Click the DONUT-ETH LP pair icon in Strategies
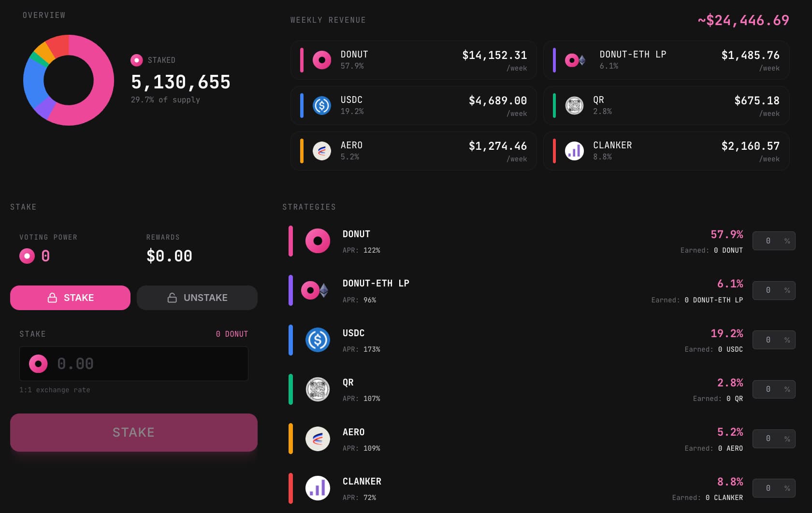812x513 pixels. [x=315, y=290]
